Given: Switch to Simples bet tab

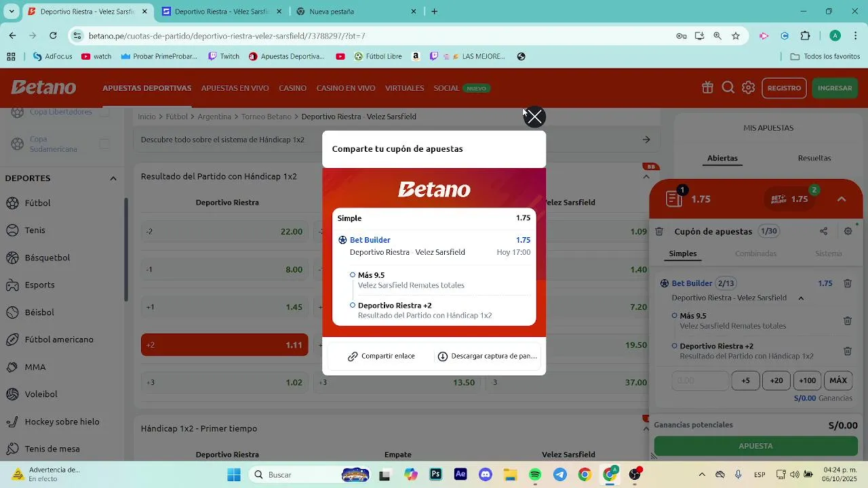Looking at the screenshot, I should [683, 253].
